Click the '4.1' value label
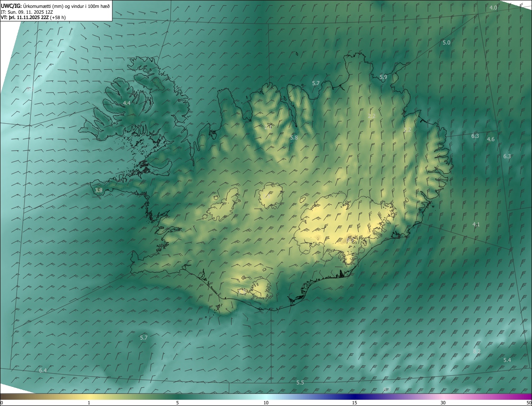 click(x=476, y=225)
